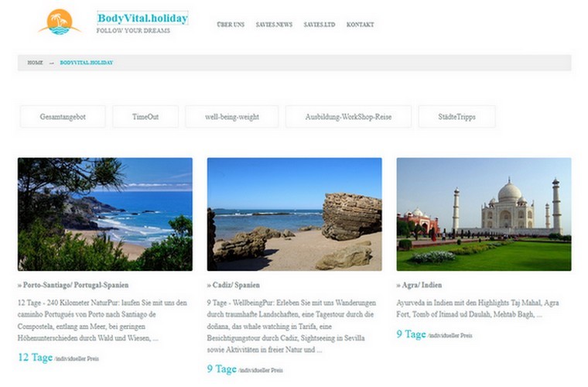Choose the StädteTripps filter
This screenshot has height=387, width=588.
(x=456, y=117)
